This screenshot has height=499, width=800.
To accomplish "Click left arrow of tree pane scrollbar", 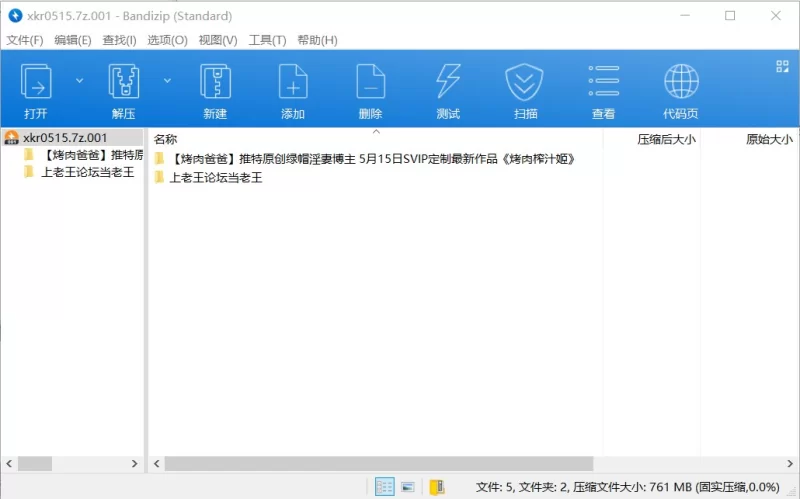I will tap(9, 464).
